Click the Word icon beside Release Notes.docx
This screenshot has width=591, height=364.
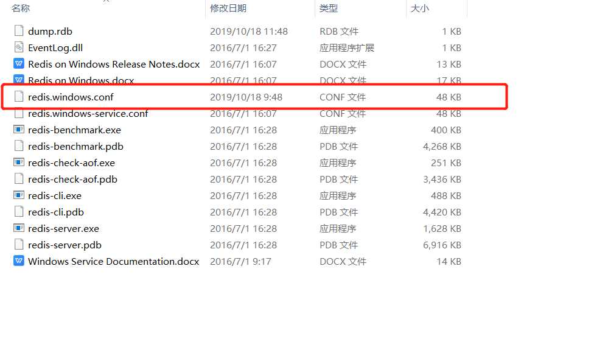point(18,64)
